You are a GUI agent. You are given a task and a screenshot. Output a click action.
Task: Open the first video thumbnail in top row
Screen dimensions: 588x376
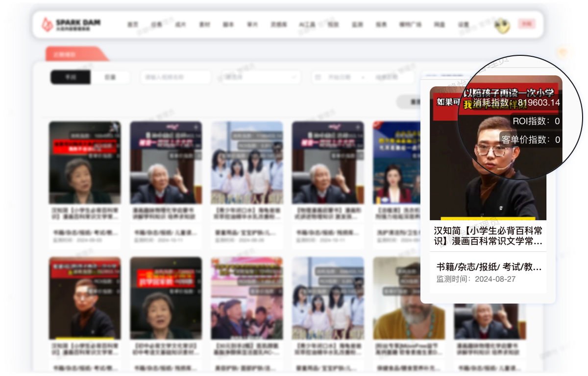coord(85,163)
